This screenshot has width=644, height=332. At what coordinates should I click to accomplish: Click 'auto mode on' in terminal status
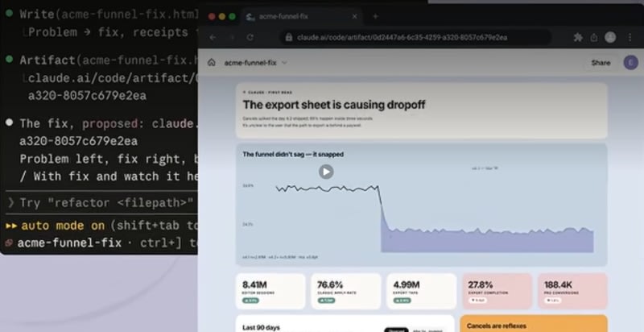point(63,226)
